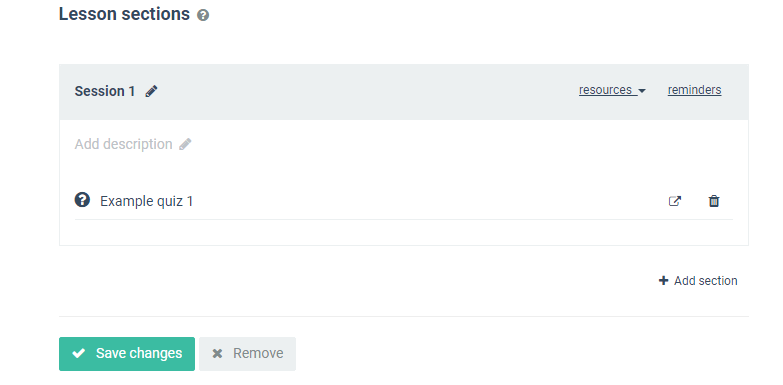The image size is (783, 385).
Task: Open Example quiz 1 in new window icon
Action: [x=675, y=201]
